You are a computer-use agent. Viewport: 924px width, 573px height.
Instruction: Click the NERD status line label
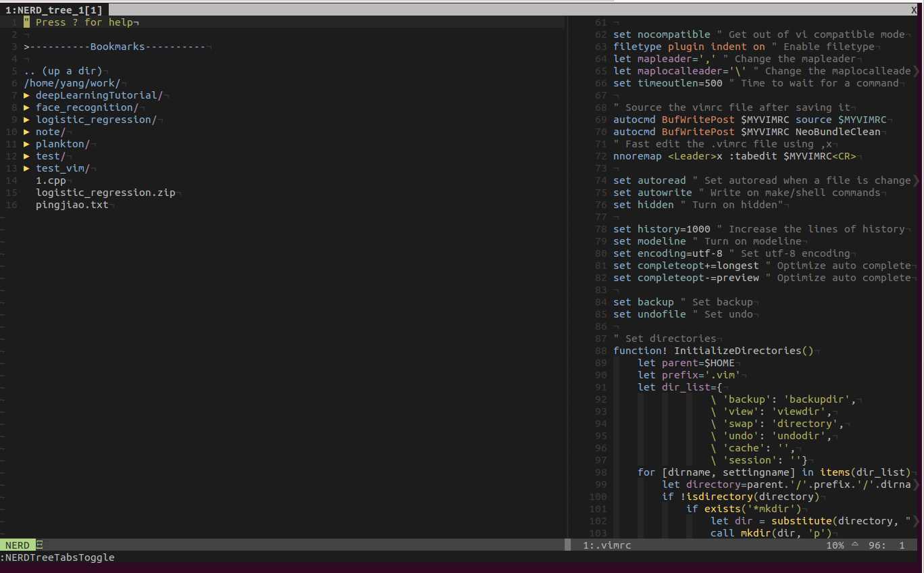[x=17, y=545]
